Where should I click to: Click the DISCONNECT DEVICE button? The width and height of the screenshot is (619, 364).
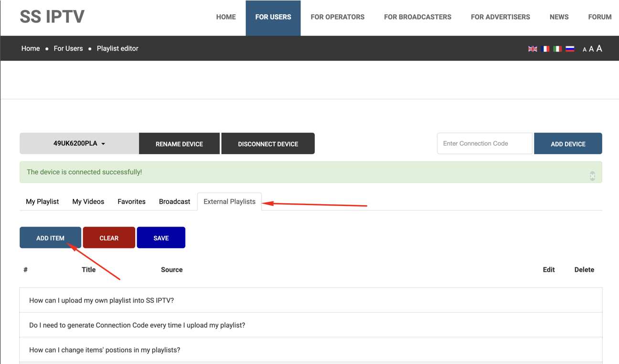click(268, 144)
